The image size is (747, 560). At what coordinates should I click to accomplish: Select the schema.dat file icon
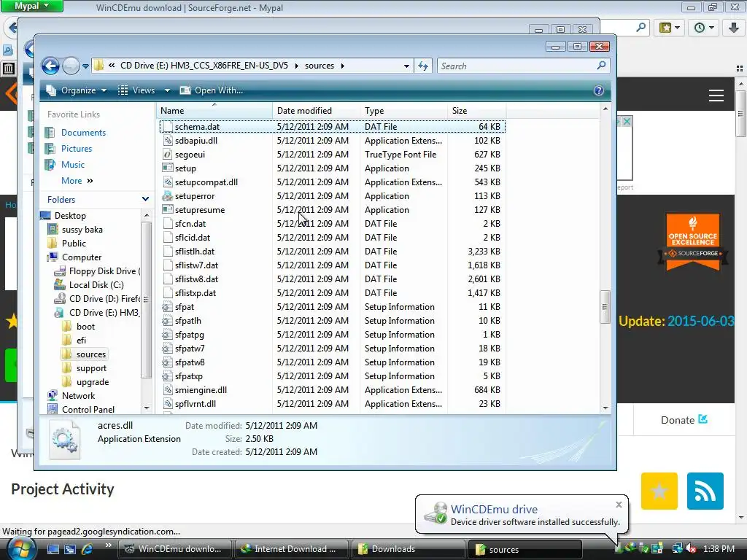coord(167,127)
